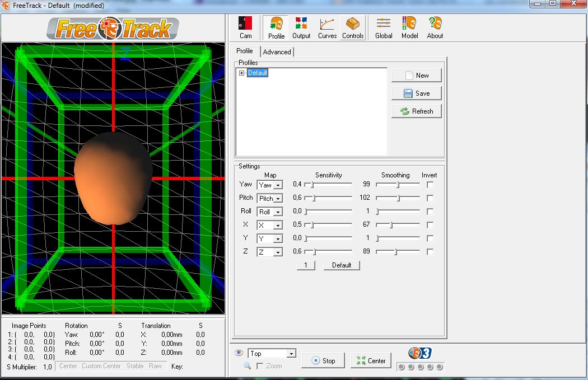Viewport: 588px width, 380px height.
Task: Click the X smoothing slider
Action: pos(398,224)
